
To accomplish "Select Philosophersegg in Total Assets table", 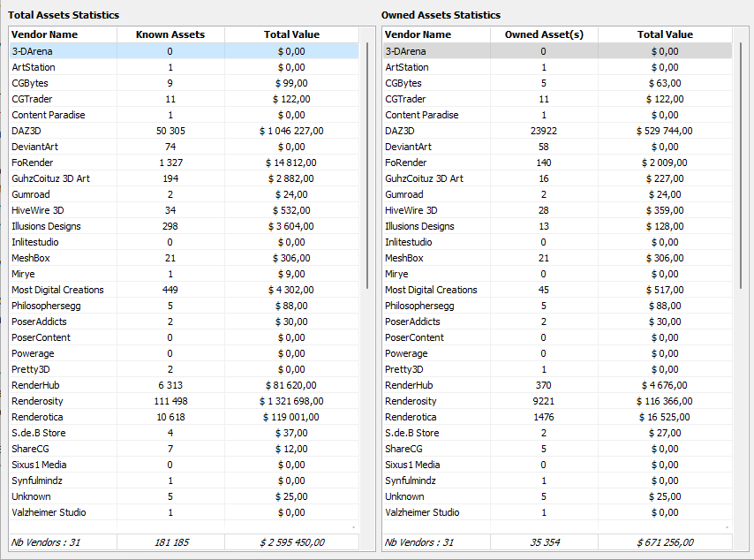I will [185, 306].
